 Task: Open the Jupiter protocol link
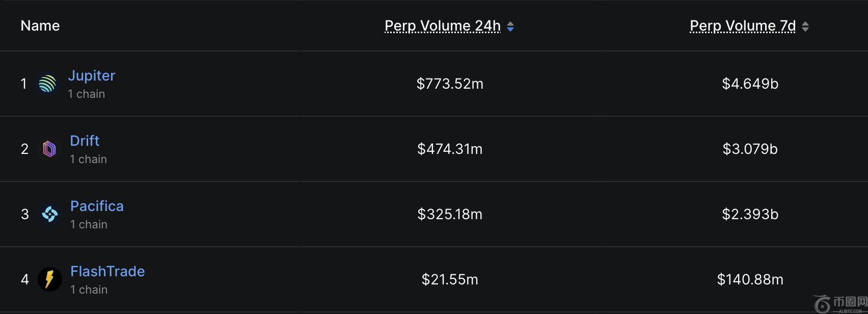92,75
